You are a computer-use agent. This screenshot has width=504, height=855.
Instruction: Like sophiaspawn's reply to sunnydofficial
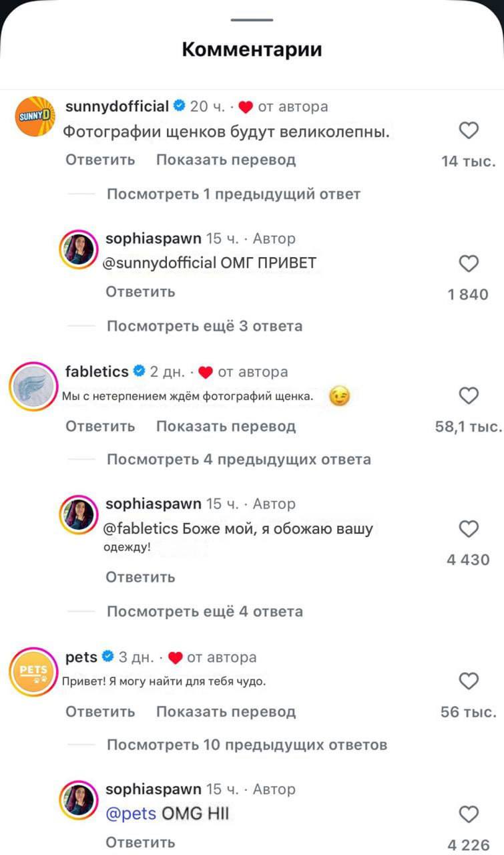(x=469, y=264)
